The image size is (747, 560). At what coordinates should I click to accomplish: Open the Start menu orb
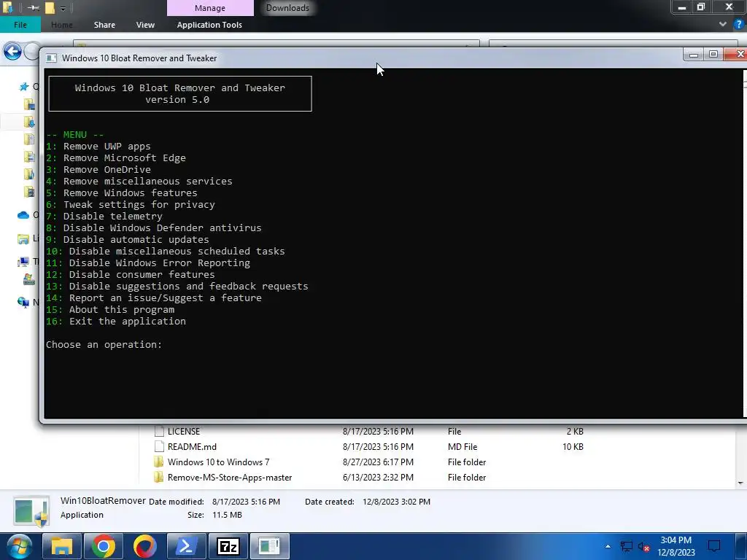pyautogui.click(x=18, y=547)
